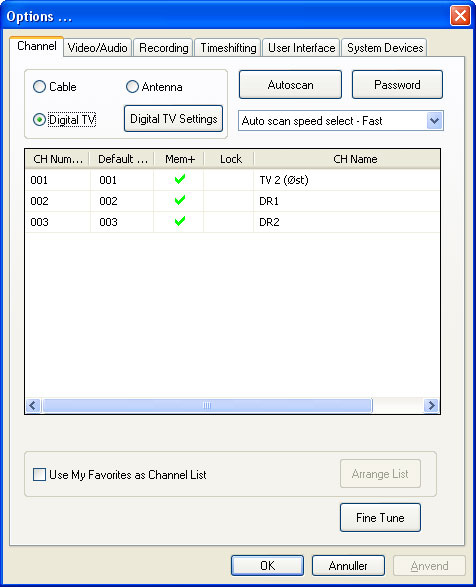Close the Options dialog with X
Viewport: 476px width, 587px height.
[460, 16]
